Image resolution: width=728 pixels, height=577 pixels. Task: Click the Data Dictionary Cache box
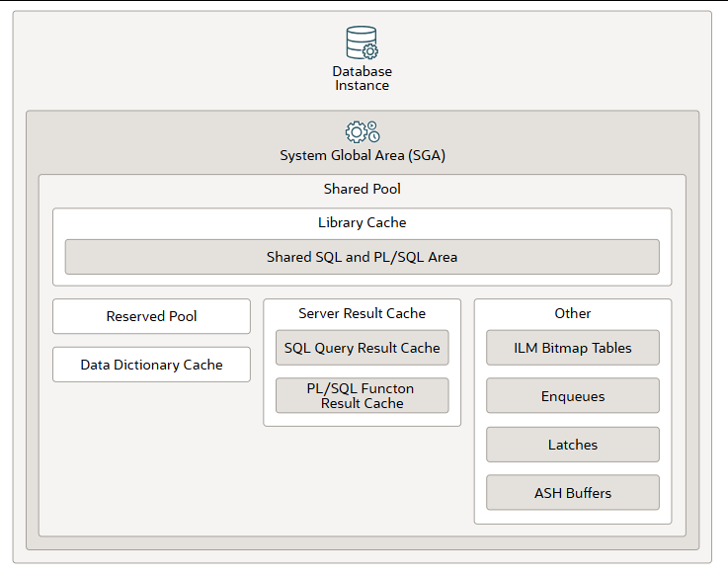pyautogui.click(x=151, y=365)
